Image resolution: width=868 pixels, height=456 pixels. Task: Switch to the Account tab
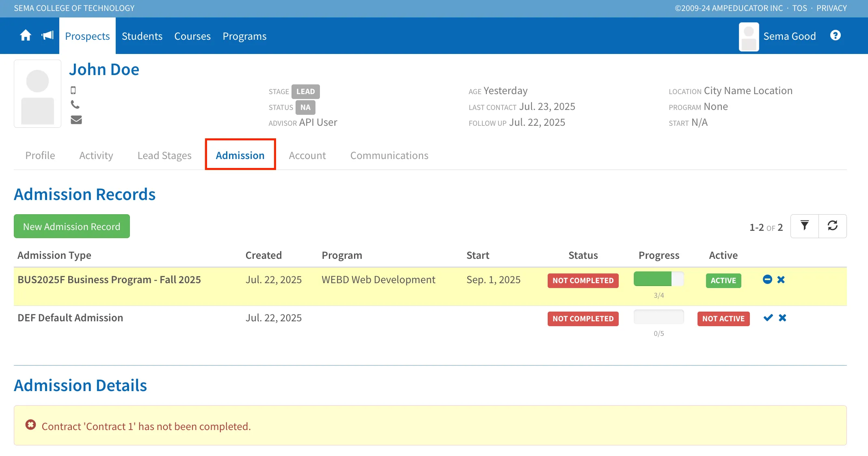(307, 155)
